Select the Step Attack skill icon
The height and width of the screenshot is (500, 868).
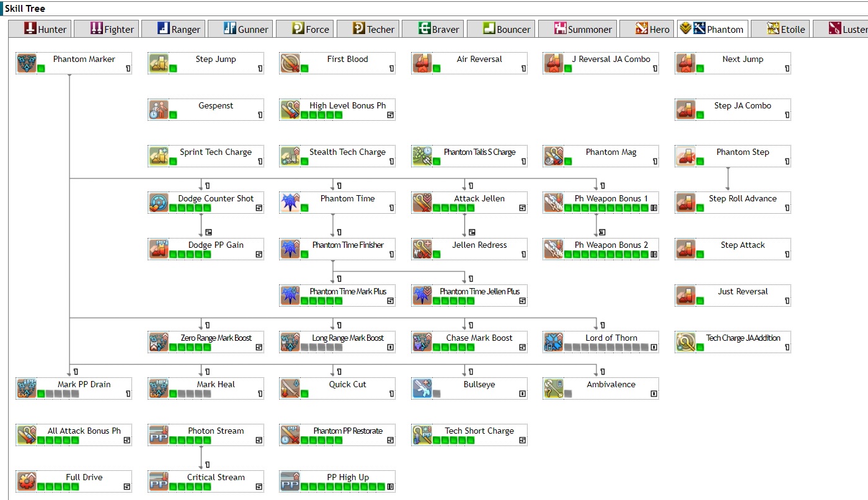point(686,249)
